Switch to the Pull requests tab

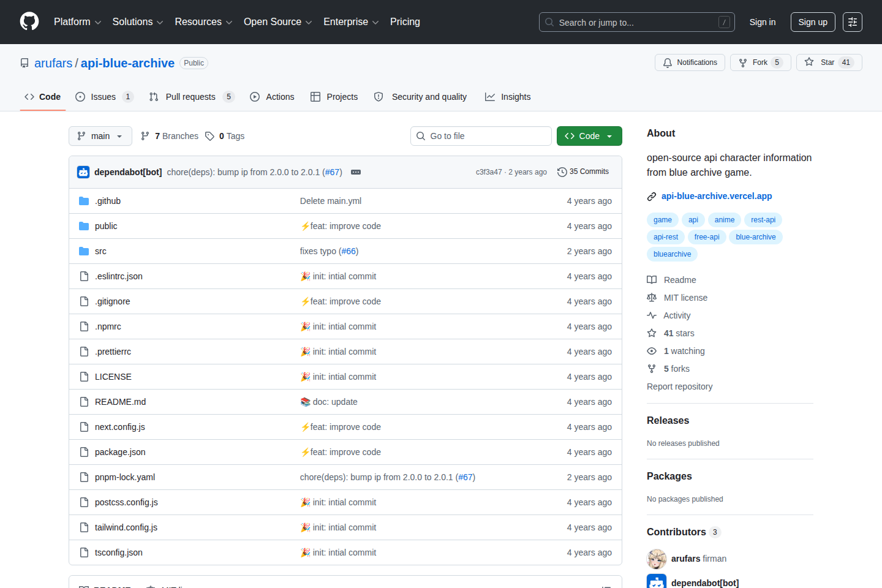pos(190,96)
